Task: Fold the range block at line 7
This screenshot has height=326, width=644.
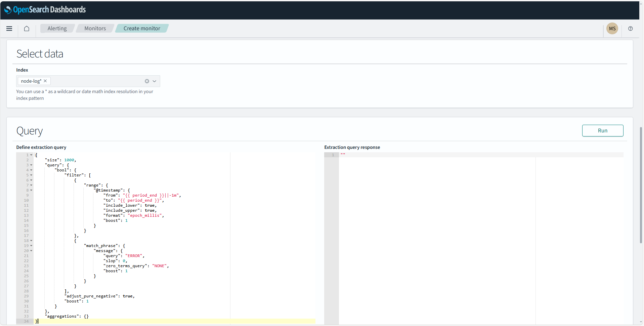Action: click(x=31, y=185)
